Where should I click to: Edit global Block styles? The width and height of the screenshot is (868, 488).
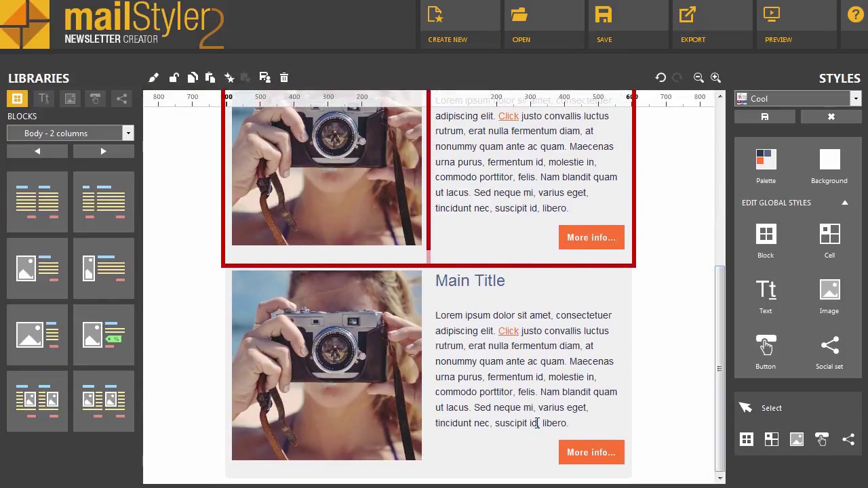(x=766, y=241)
